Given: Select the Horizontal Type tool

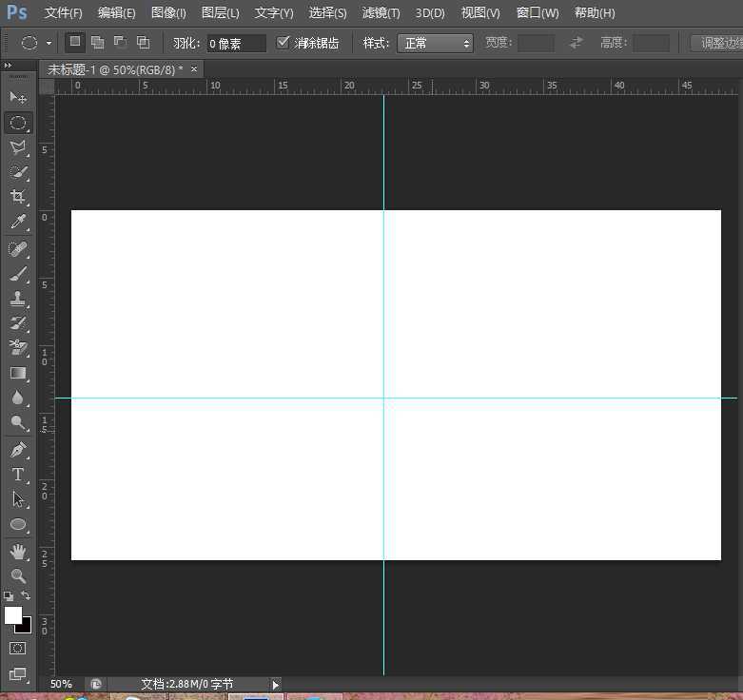Looking at the screenshot, I should [x=18, y=474].
